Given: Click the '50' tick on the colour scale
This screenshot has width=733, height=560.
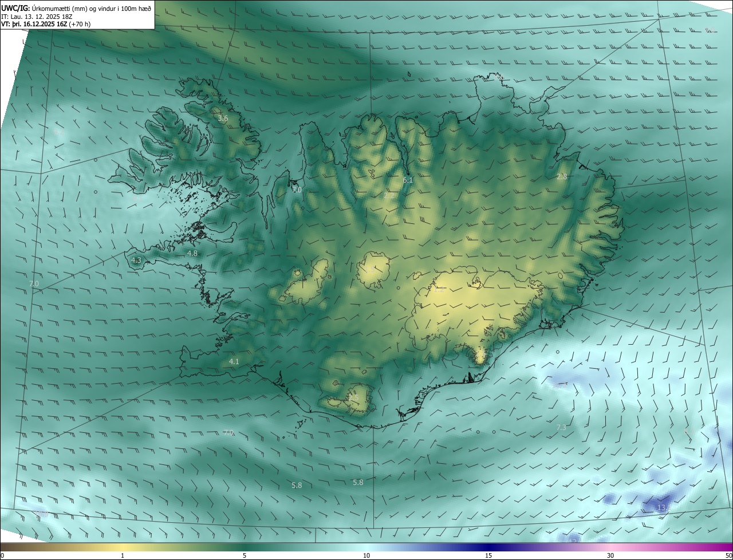Looking at the screenshot, I should (x=728, y=555).
